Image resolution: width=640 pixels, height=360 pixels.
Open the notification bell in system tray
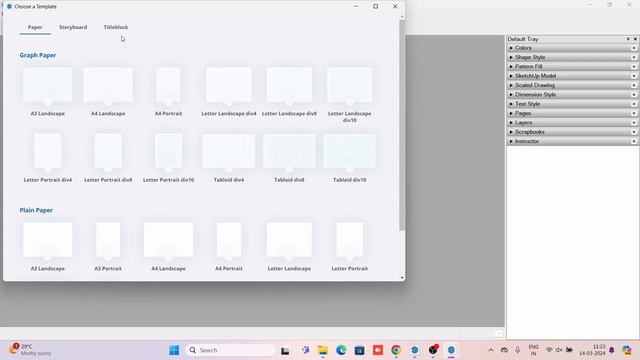point(612,350)
